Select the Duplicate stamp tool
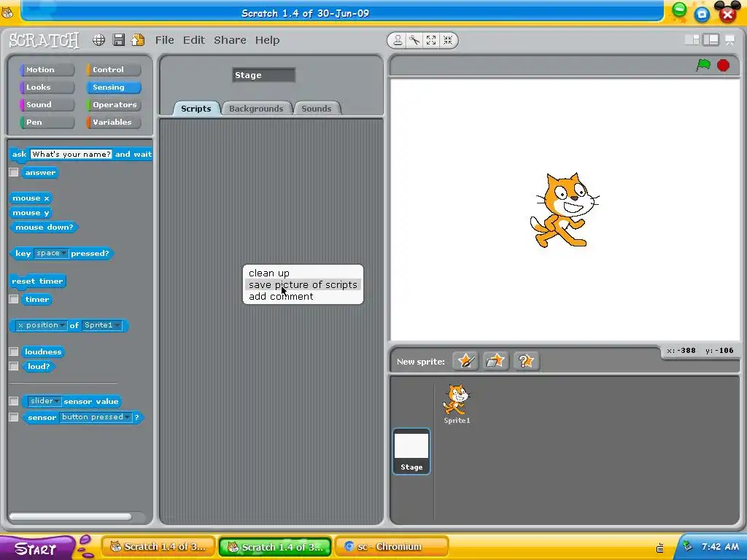The image size is (747, 560). (x=398, y=41)
